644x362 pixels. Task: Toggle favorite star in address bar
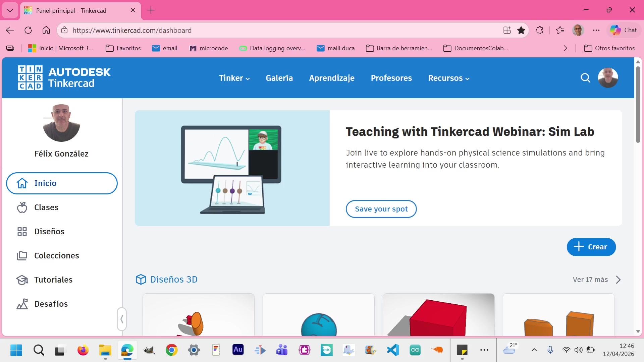[x=521, y=30]
